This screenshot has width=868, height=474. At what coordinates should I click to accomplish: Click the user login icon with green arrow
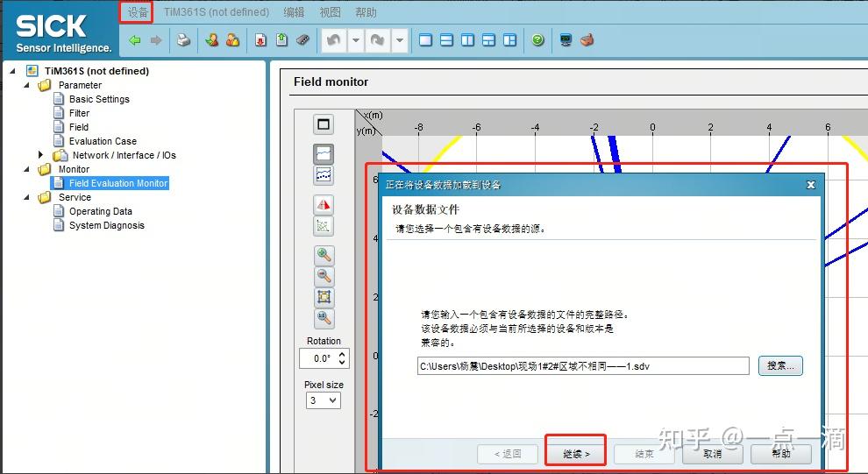coord(211,40)
